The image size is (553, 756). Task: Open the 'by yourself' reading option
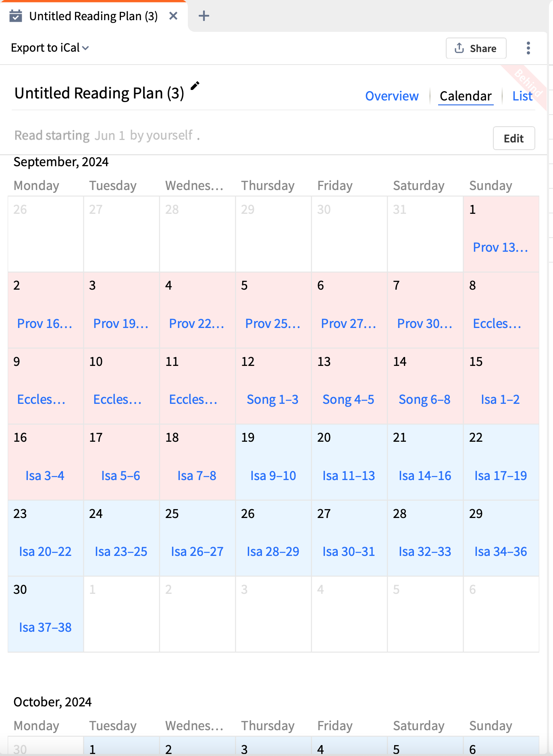(x=161, y=135)
